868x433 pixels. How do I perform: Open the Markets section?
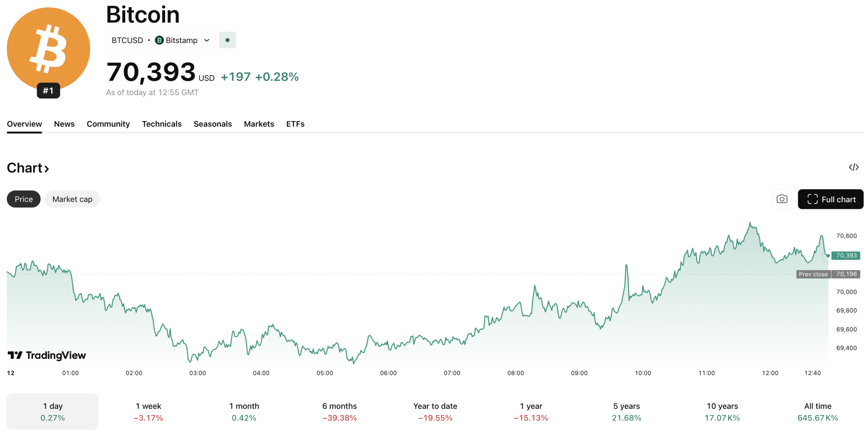(259, 124)
